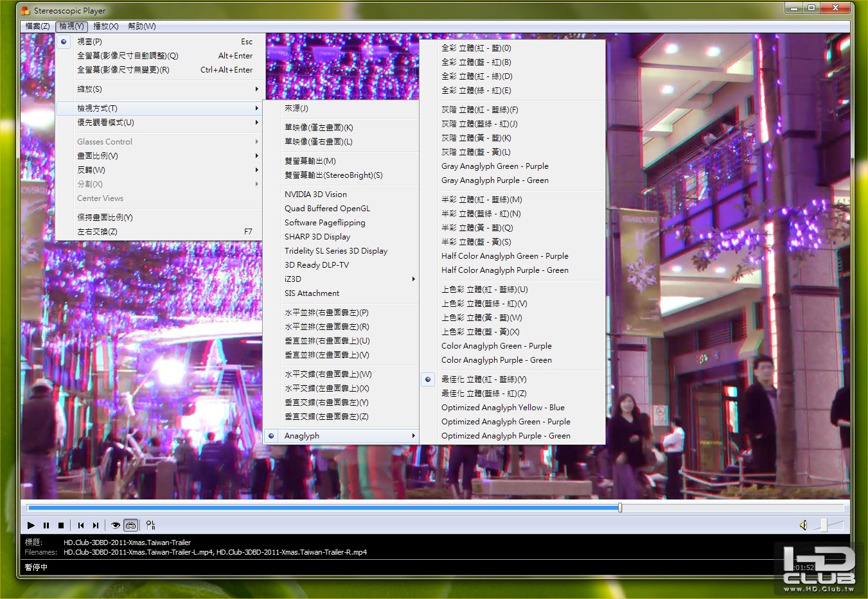Select 單映像(僅左畫面)(K)
This screenshot has width=868, height=599.
coord(341,128)
